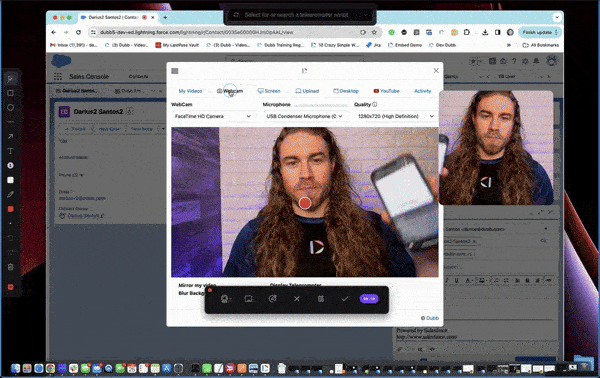This screenshot has height=378, width=600.
Task: Switch to the My Videos tab
Action: coord(190,91)
